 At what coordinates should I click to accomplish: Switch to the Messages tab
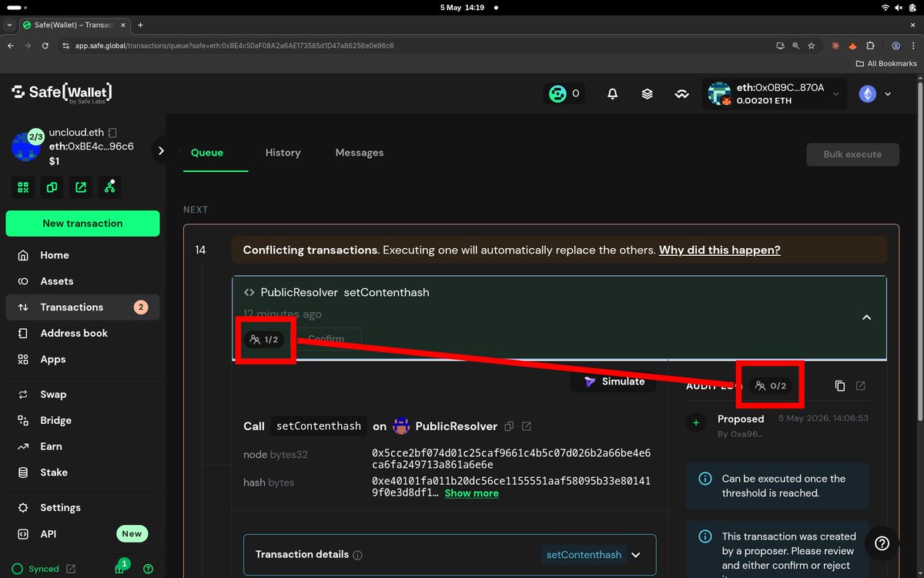pyautogui.click(x=360, y=153)
